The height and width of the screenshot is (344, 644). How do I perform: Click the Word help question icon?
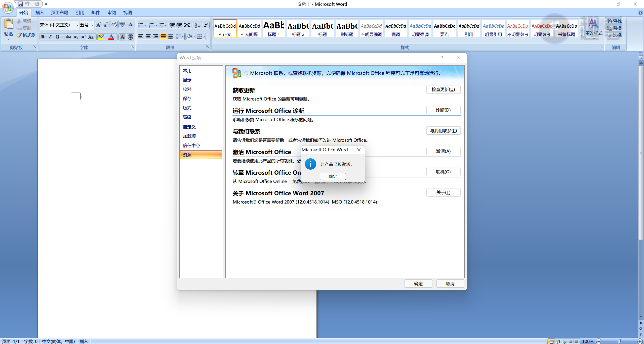point(640,13)
